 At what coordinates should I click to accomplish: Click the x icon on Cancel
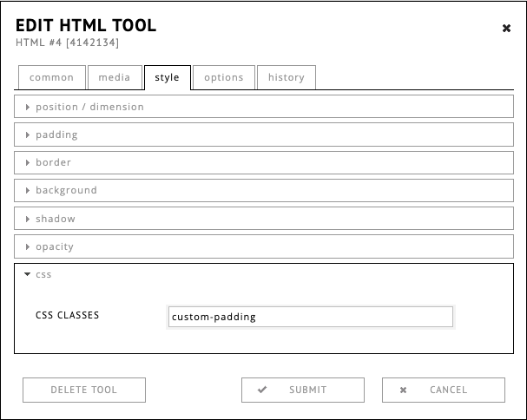(403, 390)
